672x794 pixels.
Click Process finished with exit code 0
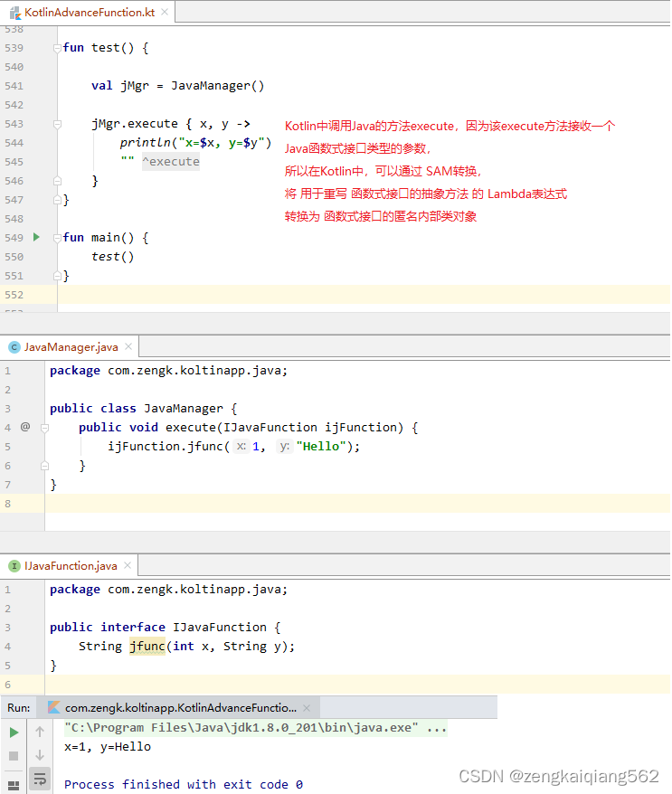tap(184, 784)
